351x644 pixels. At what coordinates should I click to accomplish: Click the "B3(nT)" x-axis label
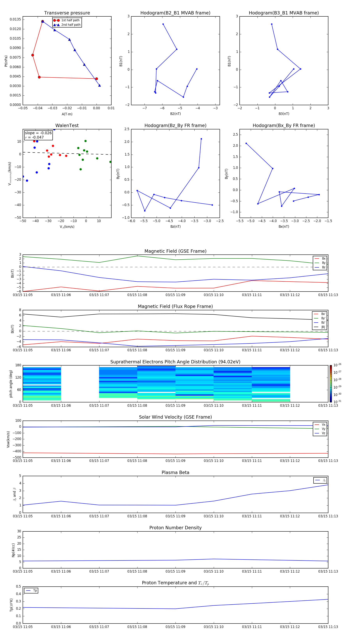(284, 114)
